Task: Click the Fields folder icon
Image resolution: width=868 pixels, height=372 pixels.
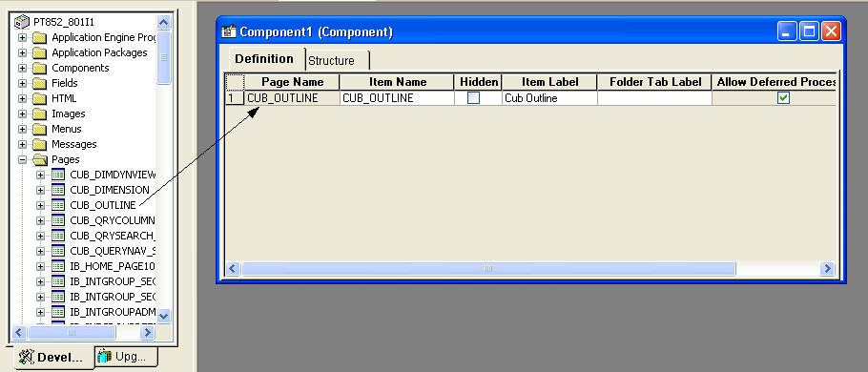Action: pyautogui.click(x=39, y=84)
